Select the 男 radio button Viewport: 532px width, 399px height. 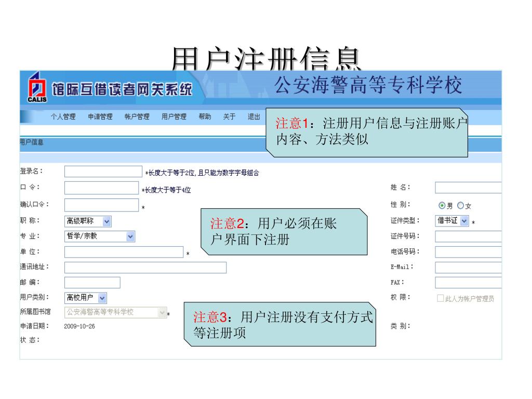(442, 205)
